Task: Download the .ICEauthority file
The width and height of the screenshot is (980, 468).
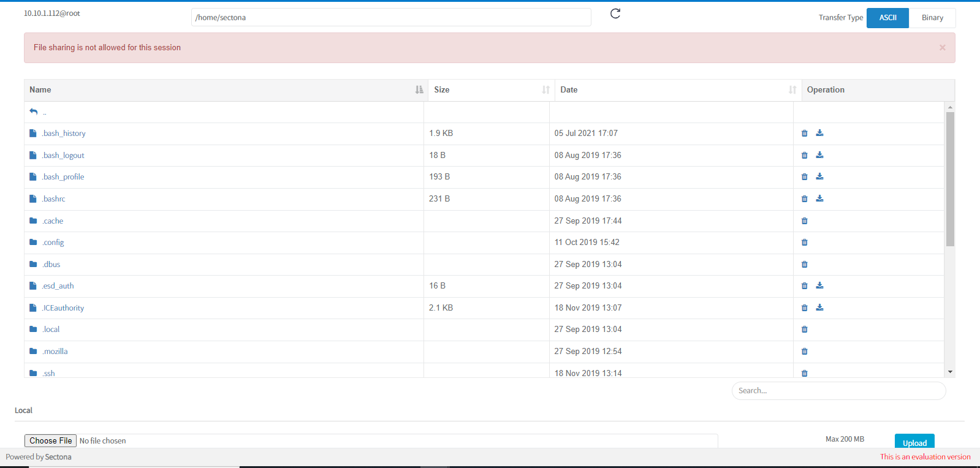Action: tap(819, 308)
